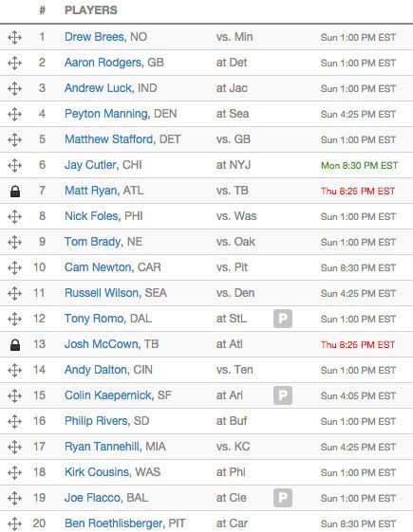Click the P badge on Tony Romo's row
This screenshot has height=532, width=413.
(x=283, y=319)
